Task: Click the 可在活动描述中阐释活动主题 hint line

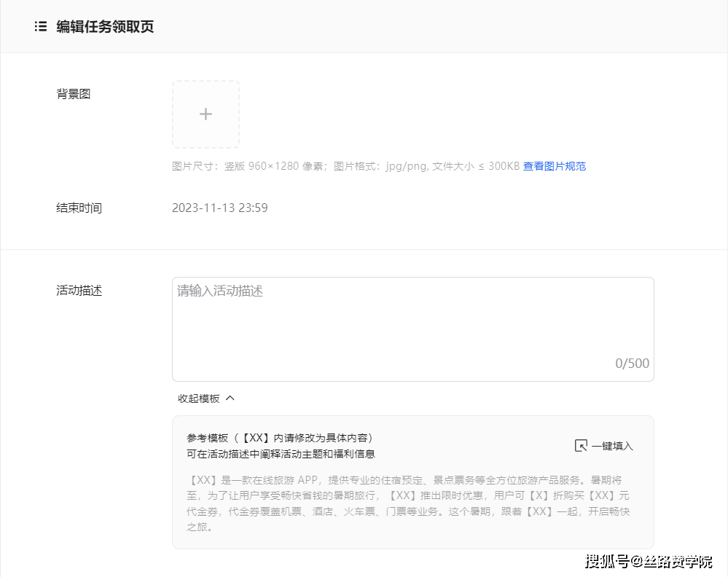Action: click(x=281, y=454)
